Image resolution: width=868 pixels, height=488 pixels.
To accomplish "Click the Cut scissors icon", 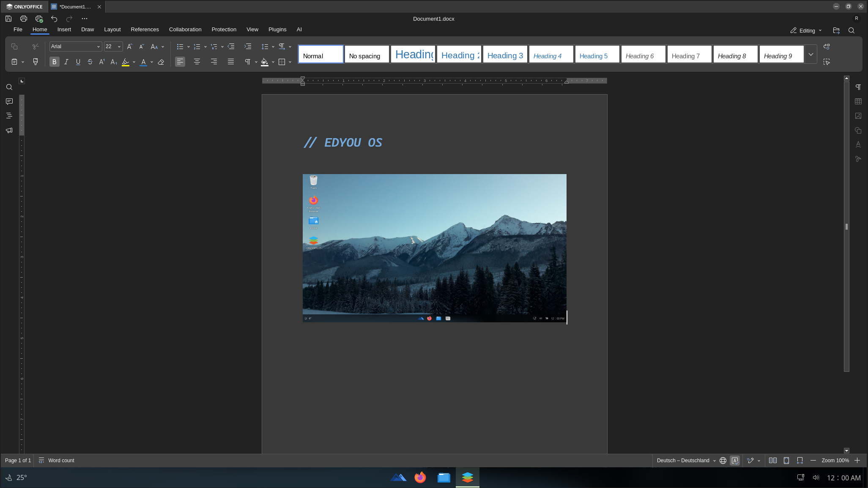I will coord(36,46).
